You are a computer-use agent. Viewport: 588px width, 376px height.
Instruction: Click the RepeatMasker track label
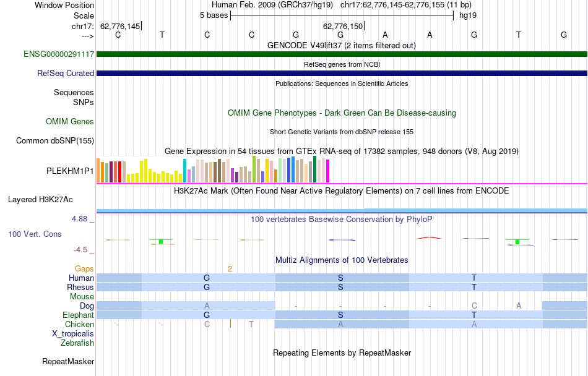point(68,361)
